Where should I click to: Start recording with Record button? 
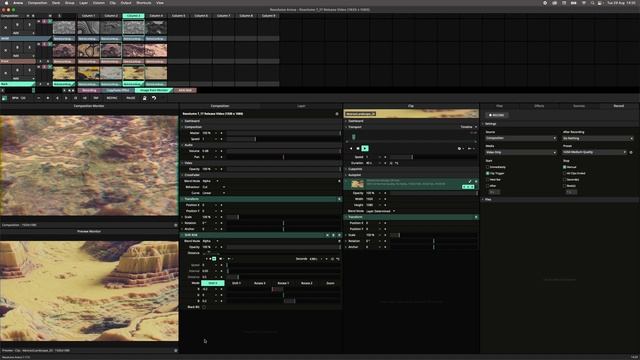point(496,115)
